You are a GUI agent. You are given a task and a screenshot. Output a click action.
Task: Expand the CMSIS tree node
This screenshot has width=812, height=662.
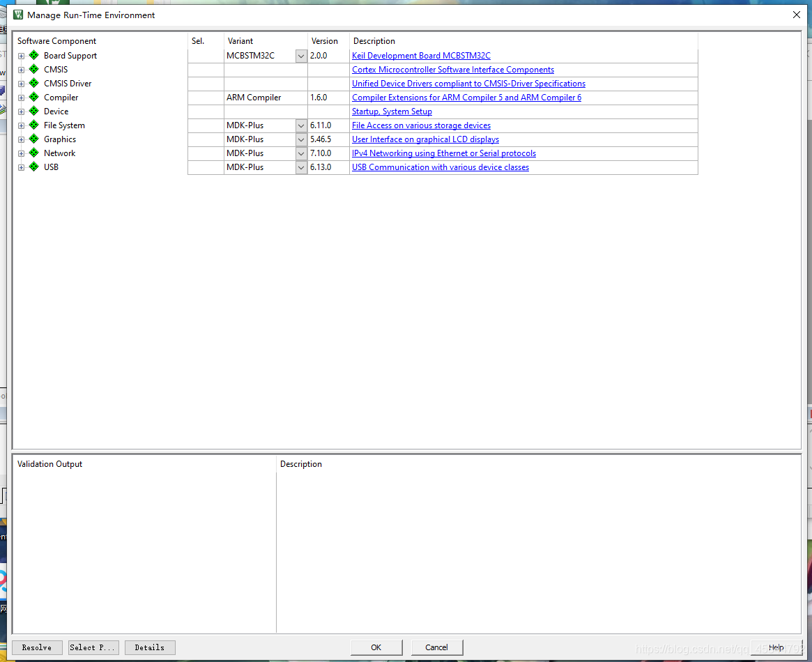coord(21,70)
